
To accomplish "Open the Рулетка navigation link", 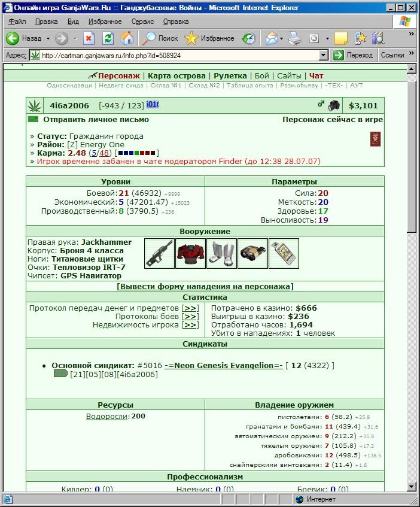I will tap(230, 75).
